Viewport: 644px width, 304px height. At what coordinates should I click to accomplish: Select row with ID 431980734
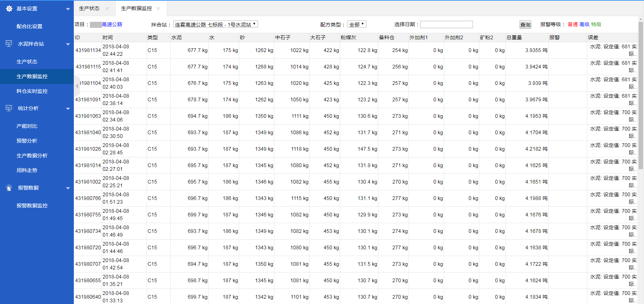tap(356, 231)
